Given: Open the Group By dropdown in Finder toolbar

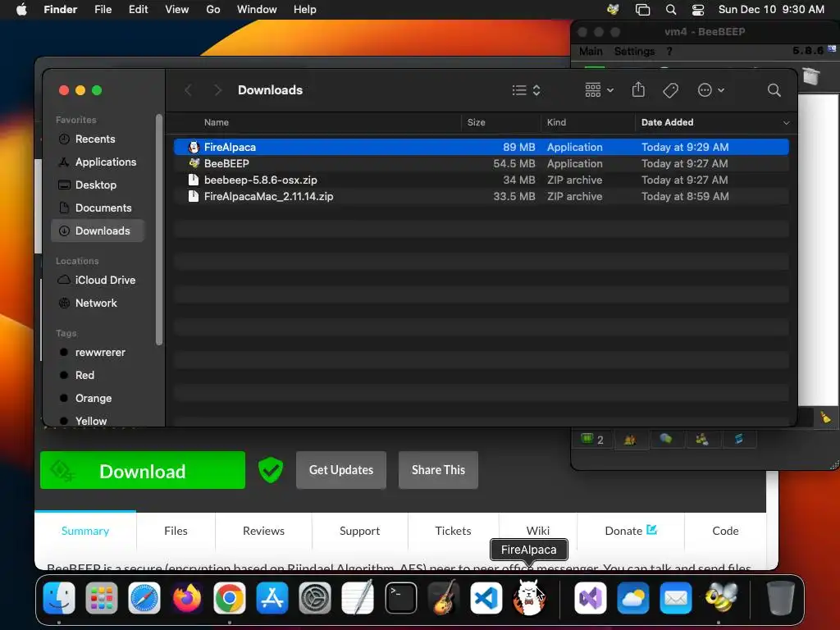Looking at the screenshot, I should coord(599,90).
